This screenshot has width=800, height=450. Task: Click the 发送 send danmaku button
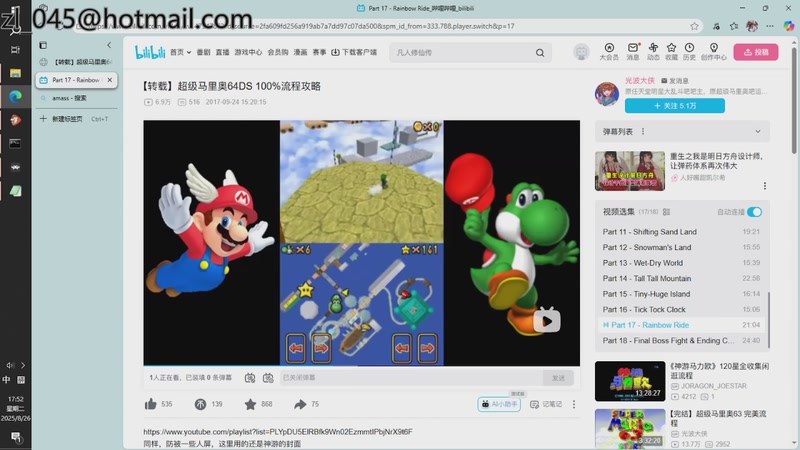click(x=558, y=378)
